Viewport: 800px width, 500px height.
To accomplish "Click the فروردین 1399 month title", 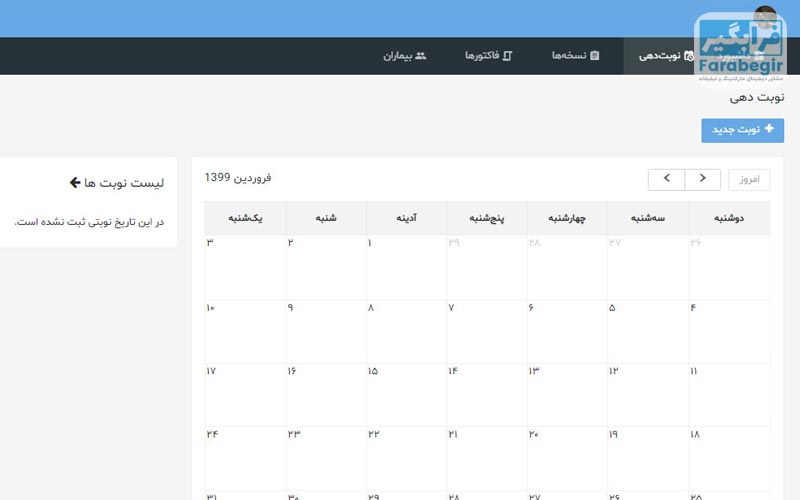I will click(x=238, y=178).
